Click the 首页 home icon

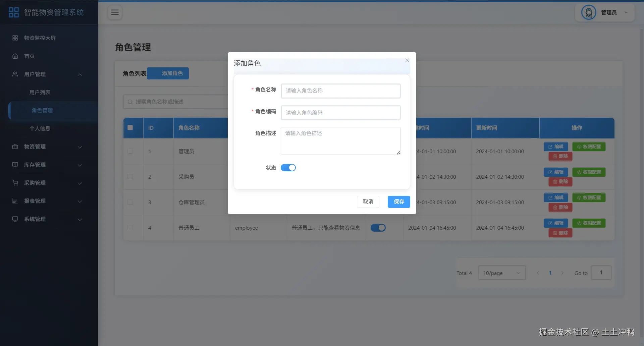click(15, 56)
